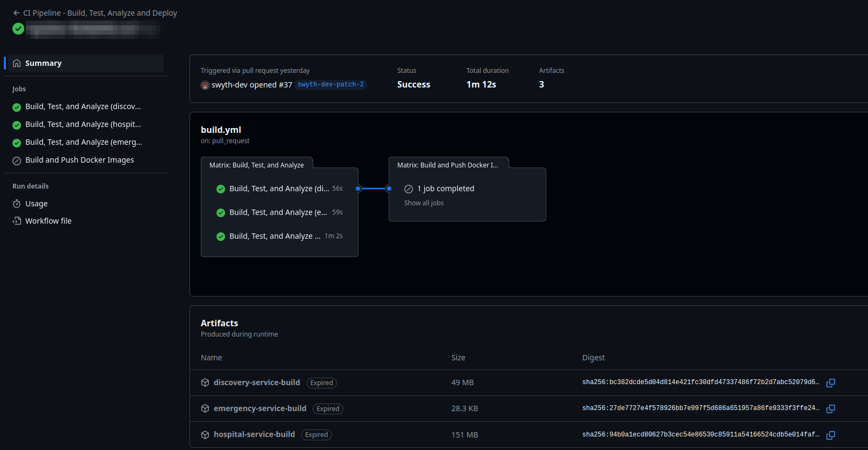Click package icon for discovery-service-build
The image size is (868, 450).
pyautogui.click(x=205, y=382)
